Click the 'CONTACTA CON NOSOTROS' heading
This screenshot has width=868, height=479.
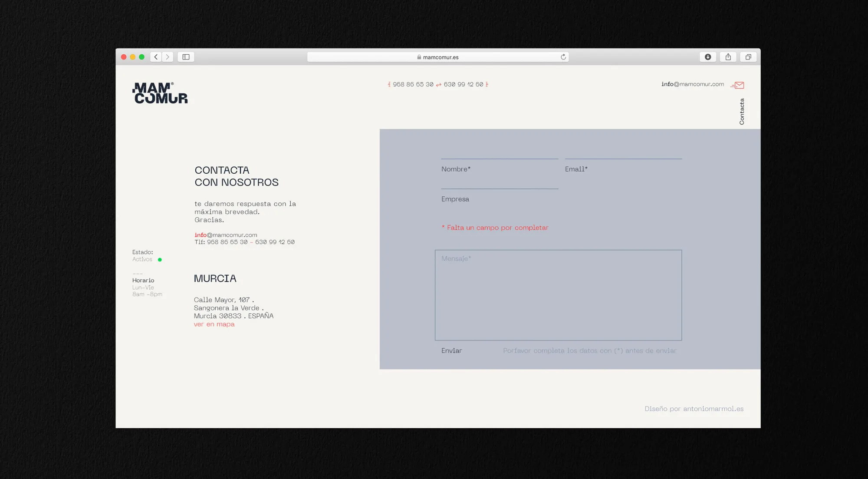[x=237, y=176]
